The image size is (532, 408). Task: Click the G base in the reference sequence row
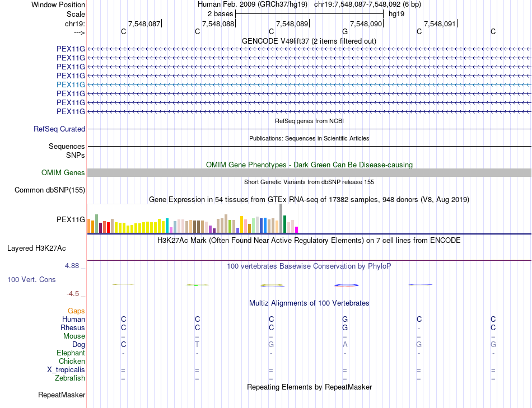[345, 31]
